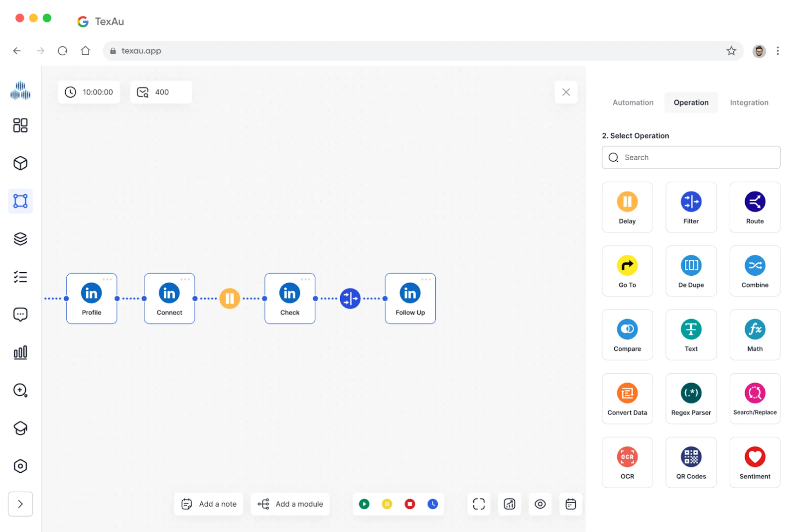The height and width of the screenshot is (532, 797).
Task: Switch to the Automation tab
Action: [633, 103]
